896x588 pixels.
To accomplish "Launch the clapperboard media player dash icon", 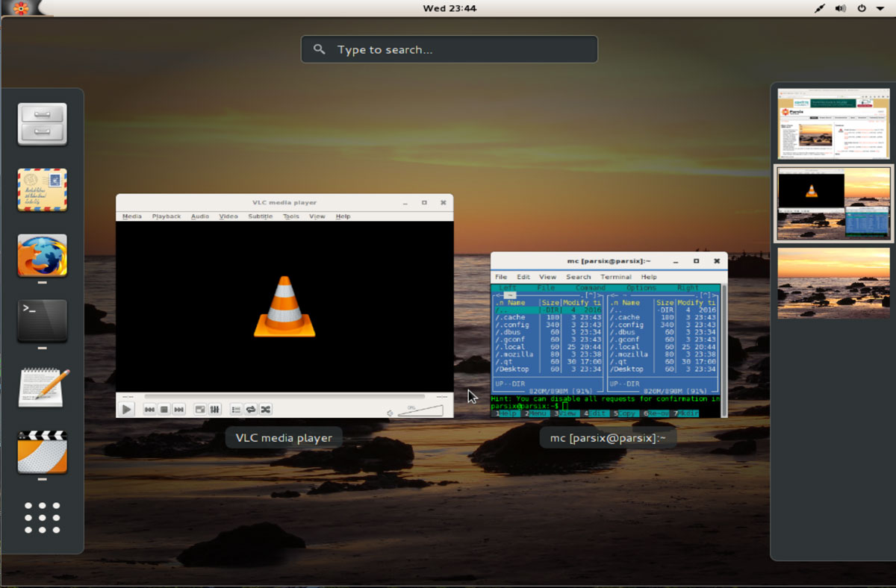I will [x=43, y=451].
